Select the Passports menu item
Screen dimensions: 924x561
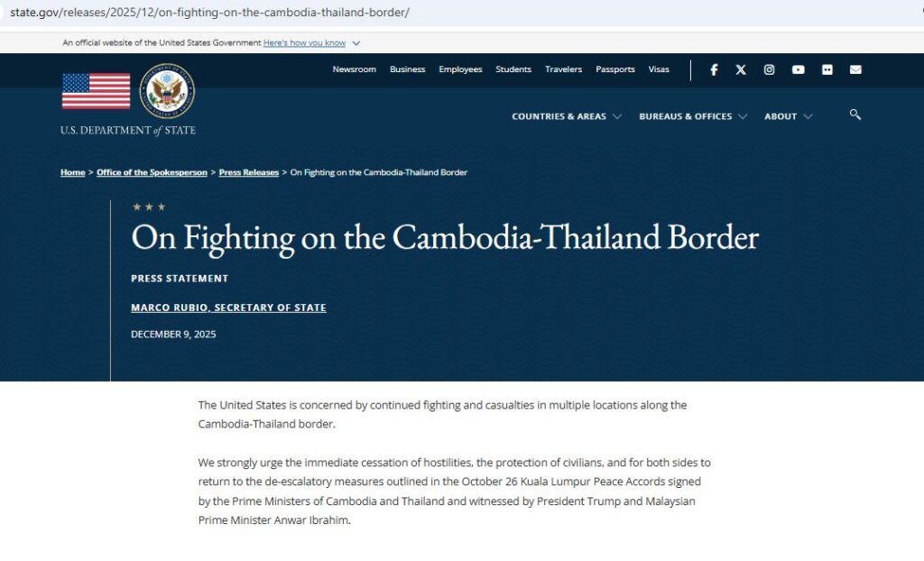[x=615, y=69]
